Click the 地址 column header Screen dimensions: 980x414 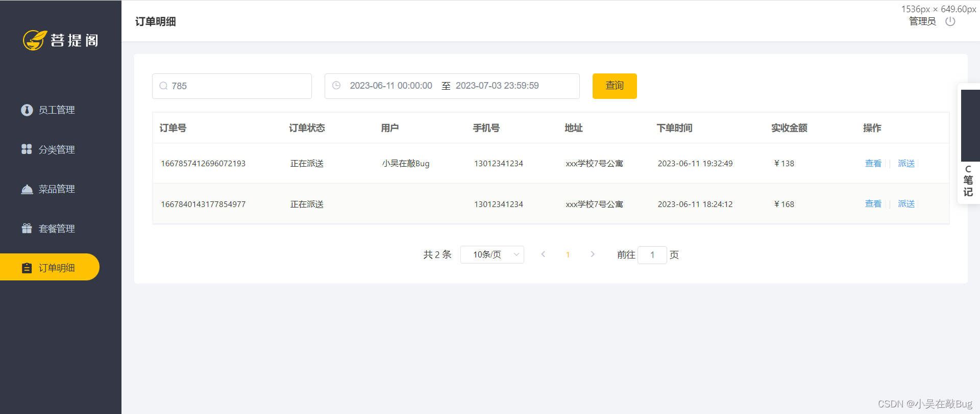[x=574, y=128]
